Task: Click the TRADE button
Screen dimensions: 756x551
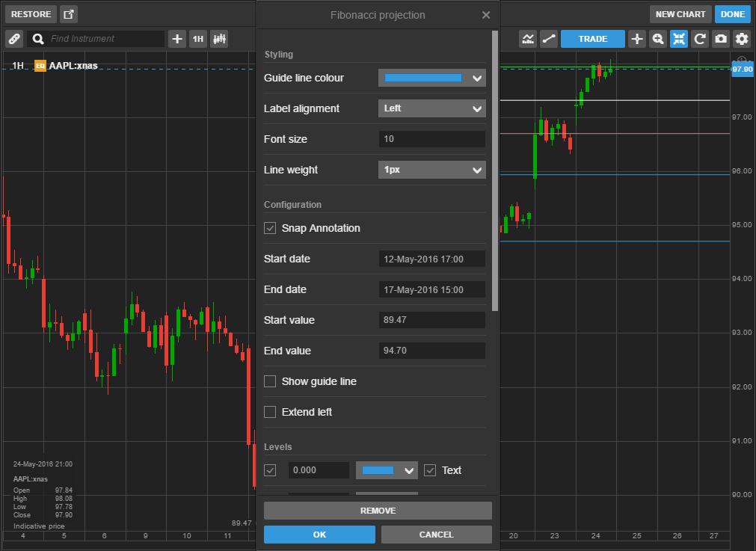Action: 592,39
